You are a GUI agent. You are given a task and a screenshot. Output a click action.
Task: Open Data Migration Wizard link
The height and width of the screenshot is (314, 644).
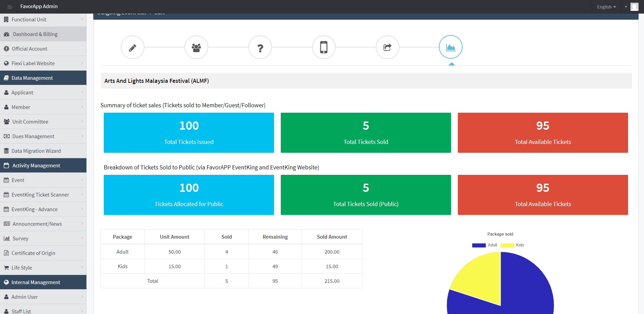coord(43,151)
